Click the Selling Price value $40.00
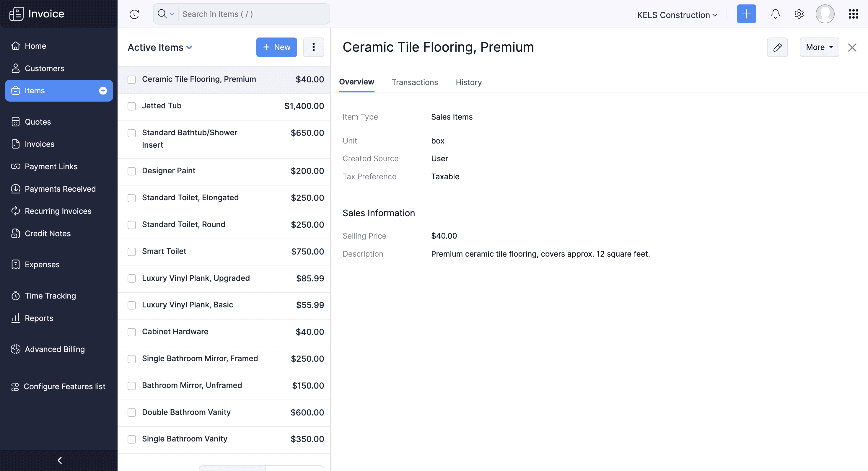This screenshot has height=471, width=868. [444, 236]
